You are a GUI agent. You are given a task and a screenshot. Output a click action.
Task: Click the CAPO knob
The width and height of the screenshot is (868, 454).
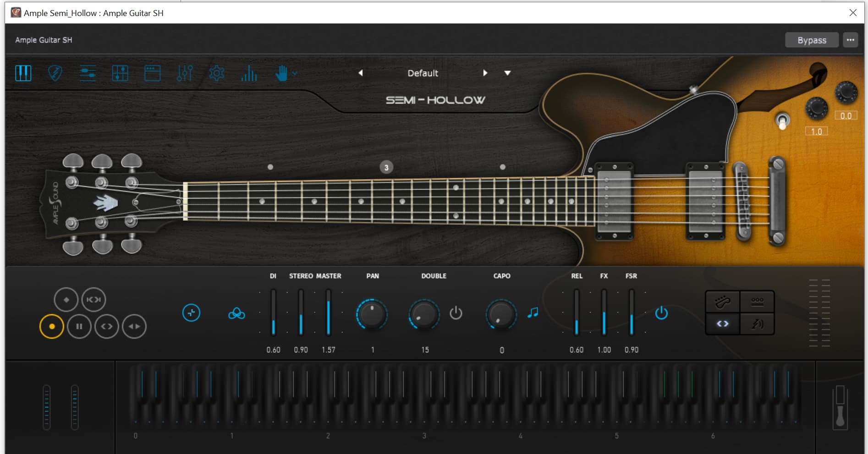pos(501,314)
